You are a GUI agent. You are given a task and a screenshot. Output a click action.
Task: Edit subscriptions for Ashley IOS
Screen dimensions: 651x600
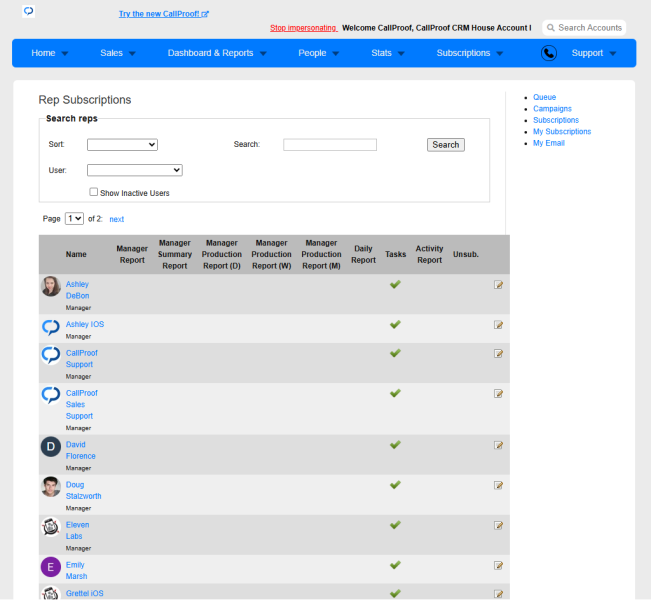click(498, 325)
